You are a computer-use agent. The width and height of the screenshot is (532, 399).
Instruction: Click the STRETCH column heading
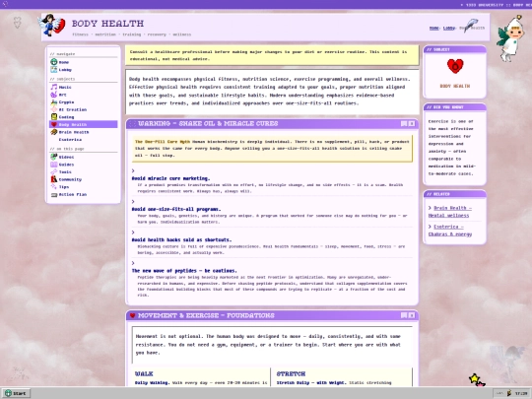291,373
